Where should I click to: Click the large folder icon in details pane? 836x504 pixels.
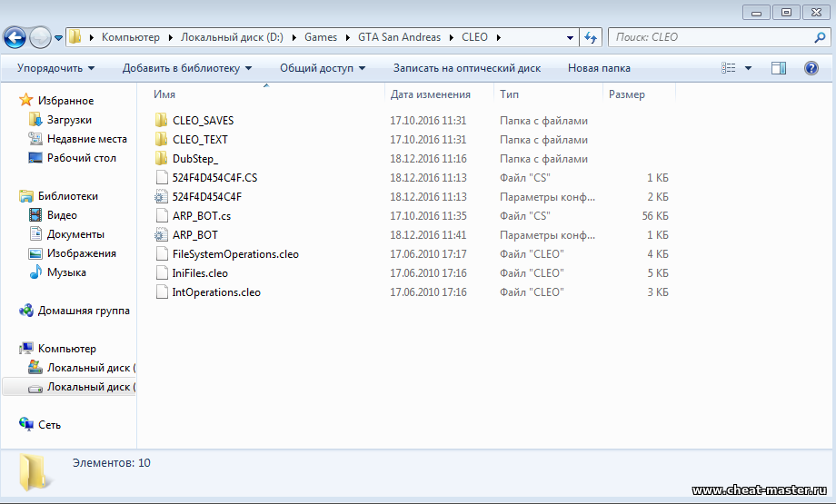(35, 471)
